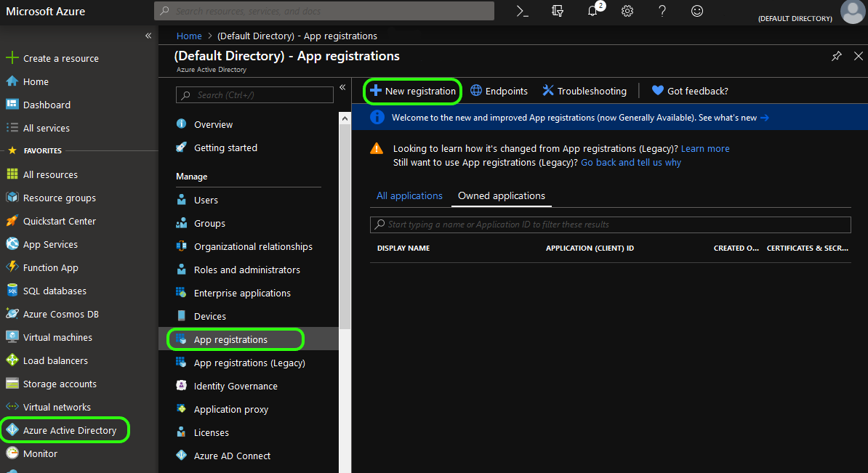Image resolution: width=868 pixels, height=473 pixels.
Task: Open the Cloud Shell icon
Action: [x=522, y=11]
